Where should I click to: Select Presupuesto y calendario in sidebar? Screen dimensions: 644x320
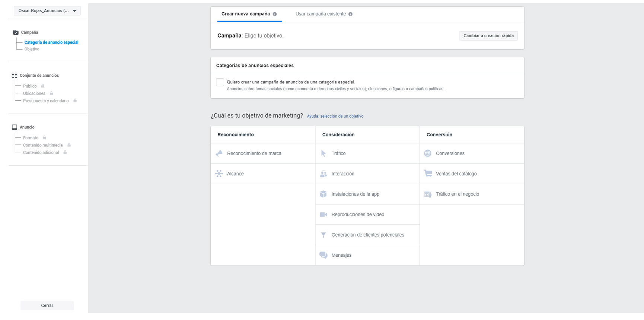click(x=46, y=101)
